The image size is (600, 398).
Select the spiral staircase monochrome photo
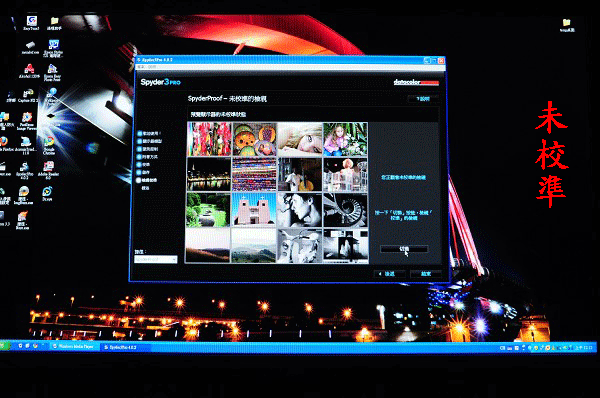coord(345,210)
